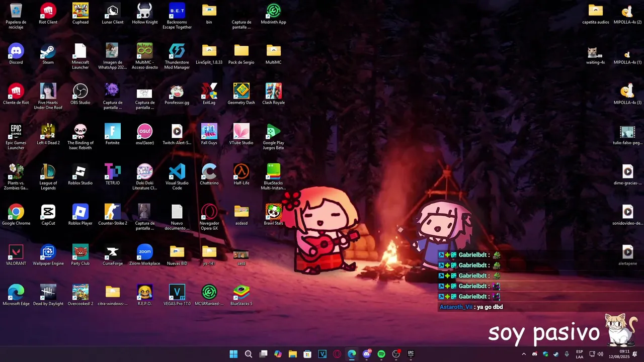This screenshot has height=362, width=644.
Task: Open the volume control in system tray
Action: (x=600, y=354)
